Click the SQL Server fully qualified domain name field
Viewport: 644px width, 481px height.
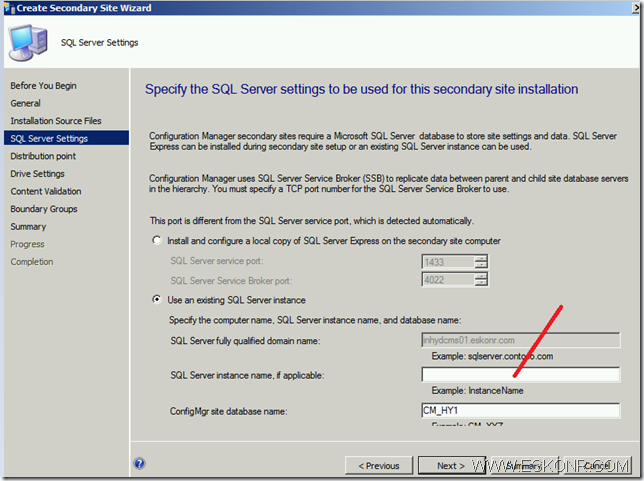pos(521,340)
